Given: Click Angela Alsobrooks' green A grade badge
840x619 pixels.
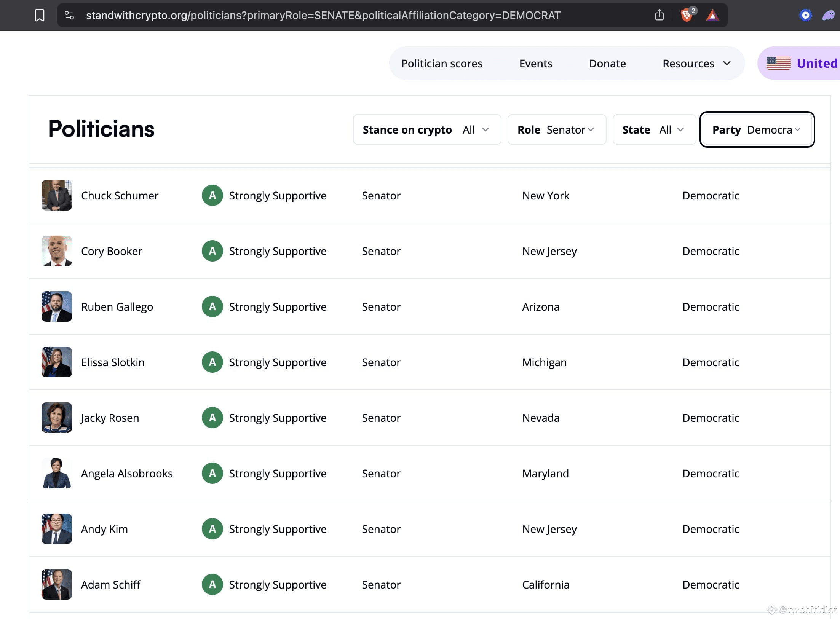Looking at the screenshot, I should 212,473.
